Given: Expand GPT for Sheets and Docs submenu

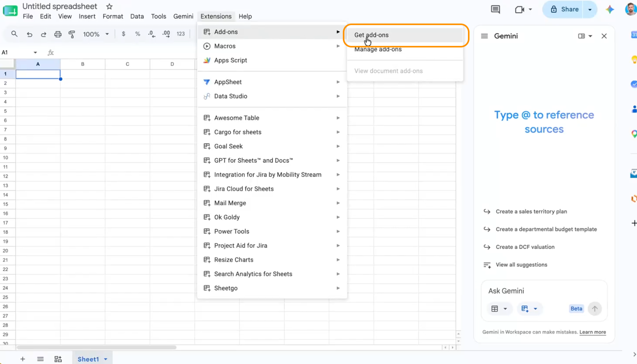Looking at the screenshot, I should point(272,160).
